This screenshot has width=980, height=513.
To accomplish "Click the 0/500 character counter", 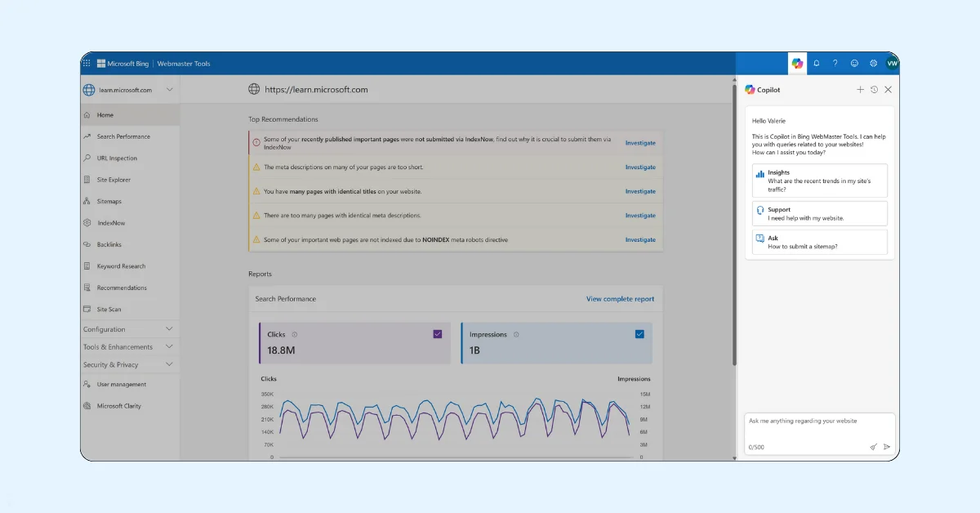I will coord(756,448).
